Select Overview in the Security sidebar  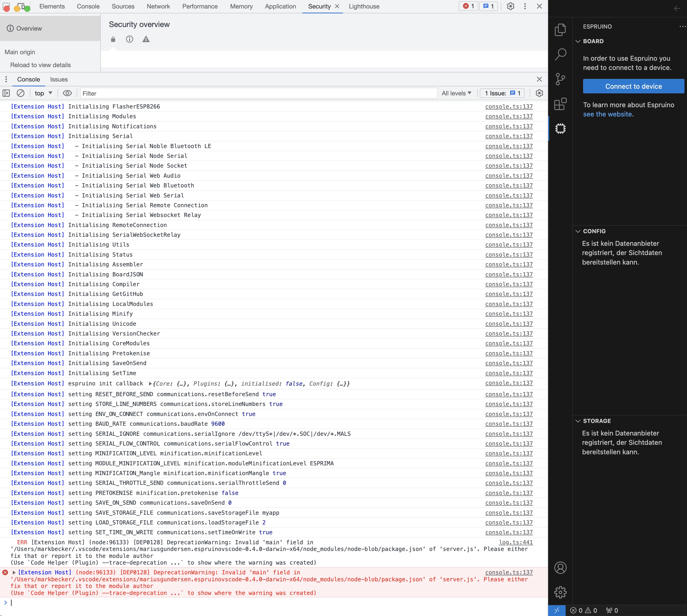(x=50, y=29)
